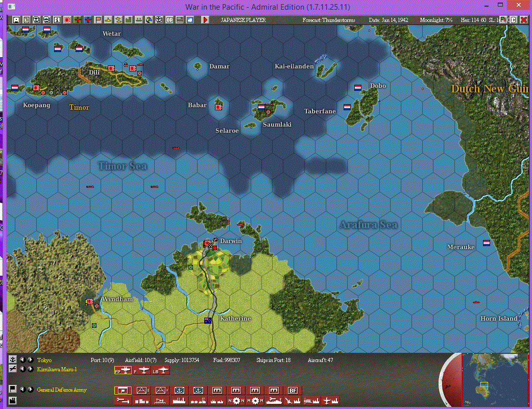Open the Kimikawa Maru-1 link
Viewport: 532px width, 409px height.
(57, 369)
